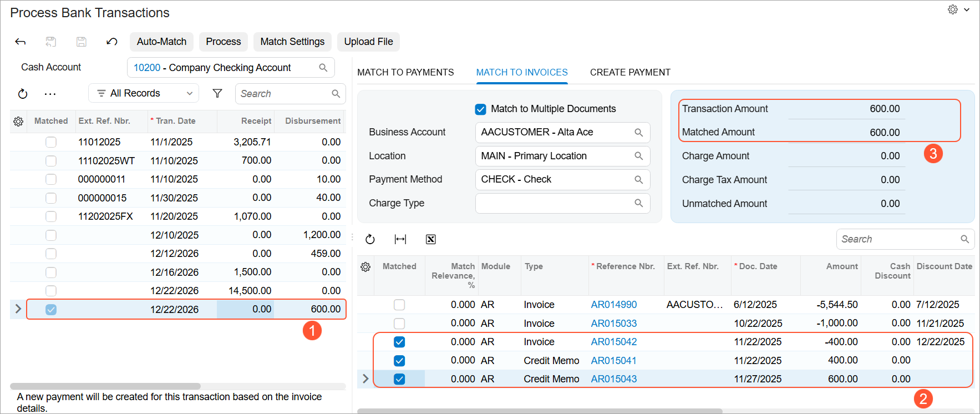Check Matched box for transaction 11202025FX
The image size is (980, 414).
pyautogui.click(x=51, y=216)
